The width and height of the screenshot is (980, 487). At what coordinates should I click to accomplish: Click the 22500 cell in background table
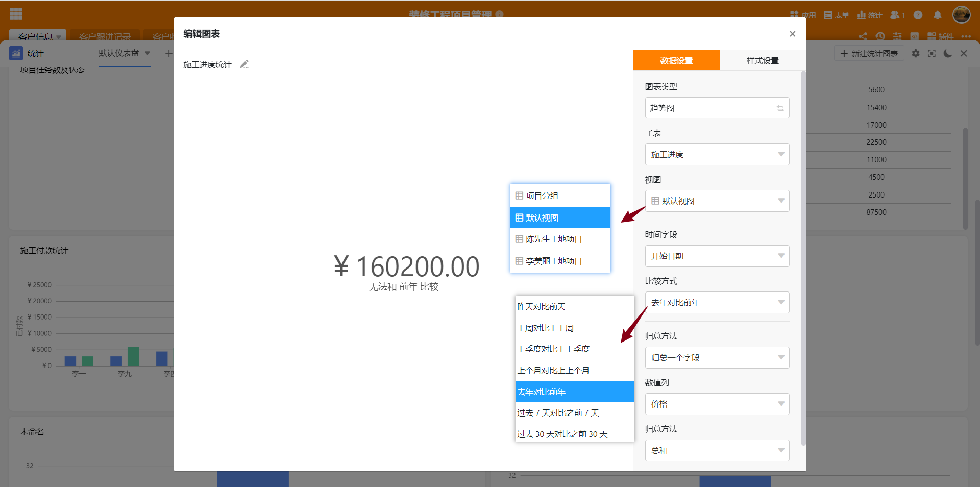tap(876, 142)
